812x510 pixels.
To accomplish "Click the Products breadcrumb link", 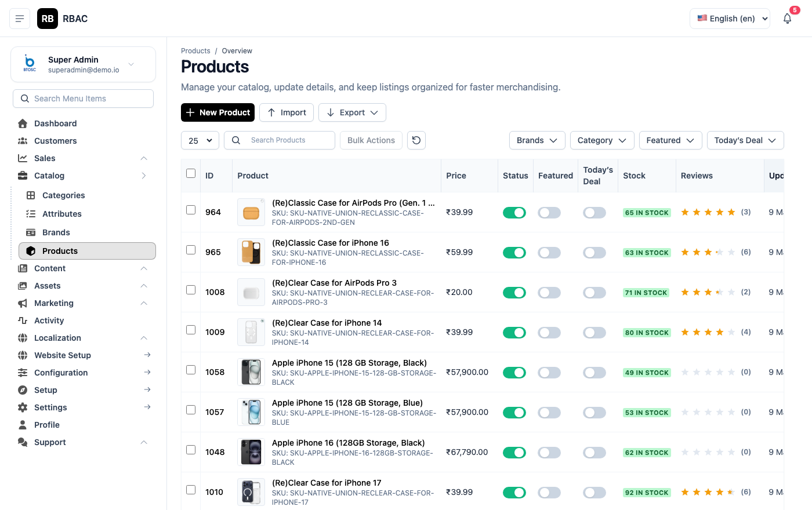I will (x=195, y=51).
